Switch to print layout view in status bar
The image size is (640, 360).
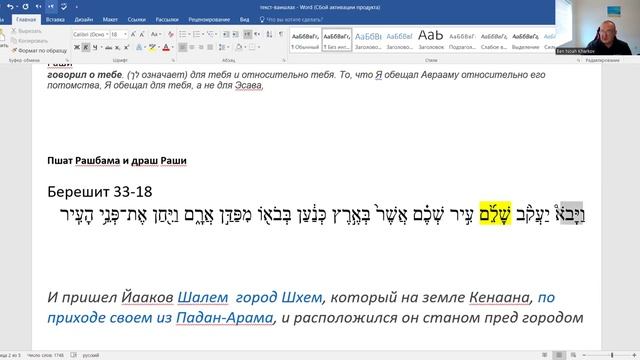[559, 355]
